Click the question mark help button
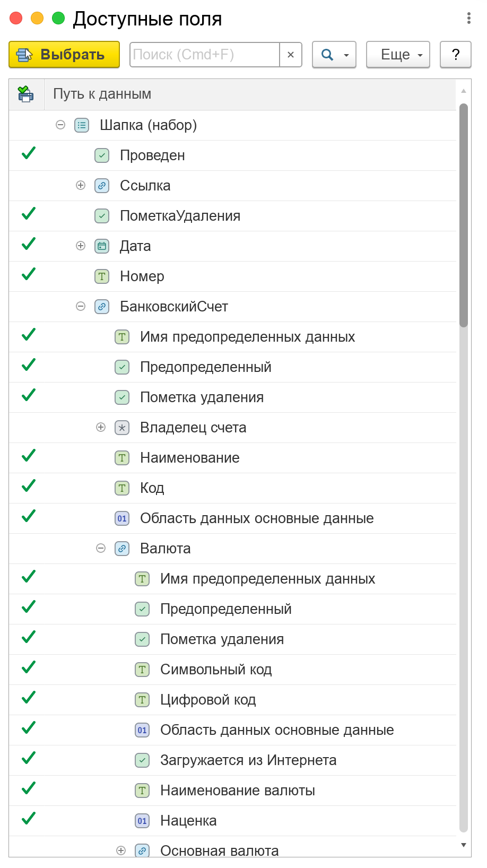Screen dimensions: 487x868 [456, 55]
